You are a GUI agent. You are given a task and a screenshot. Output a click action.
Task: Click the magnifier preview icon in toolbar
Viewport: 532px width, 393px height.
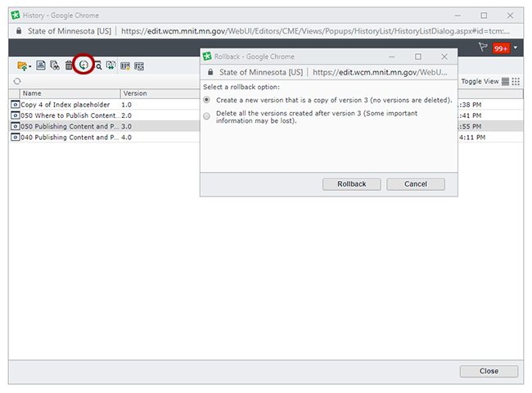pyautogui.click(x=97, y=65)
